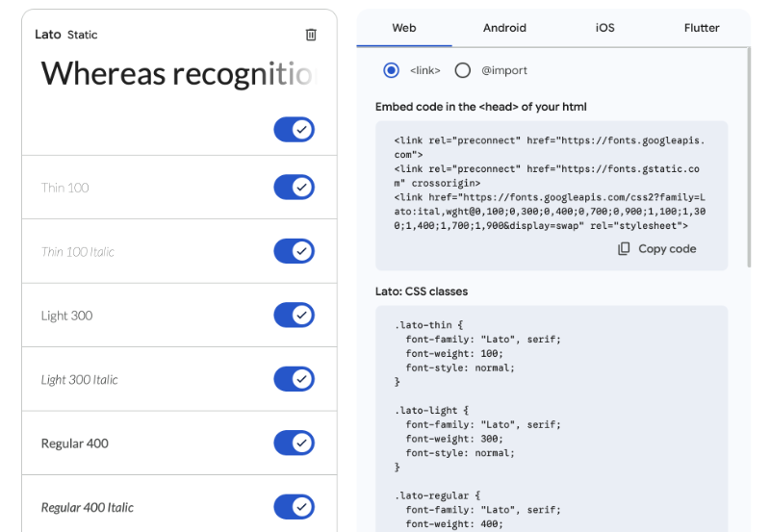Screen dimensions: 770x532
Task: Click 'Embed code in the <head>' heading
Action: (480, 107)
